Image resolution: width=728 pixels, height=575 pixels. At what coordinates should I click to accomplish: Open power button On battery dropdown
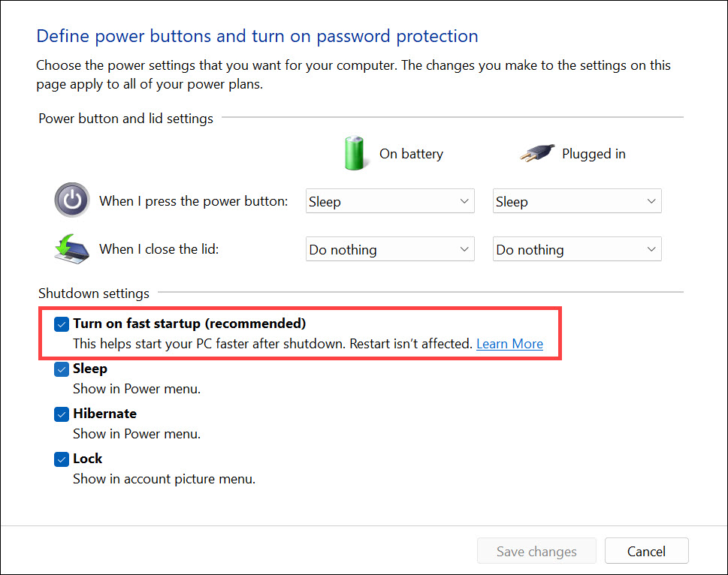point(390,202)
